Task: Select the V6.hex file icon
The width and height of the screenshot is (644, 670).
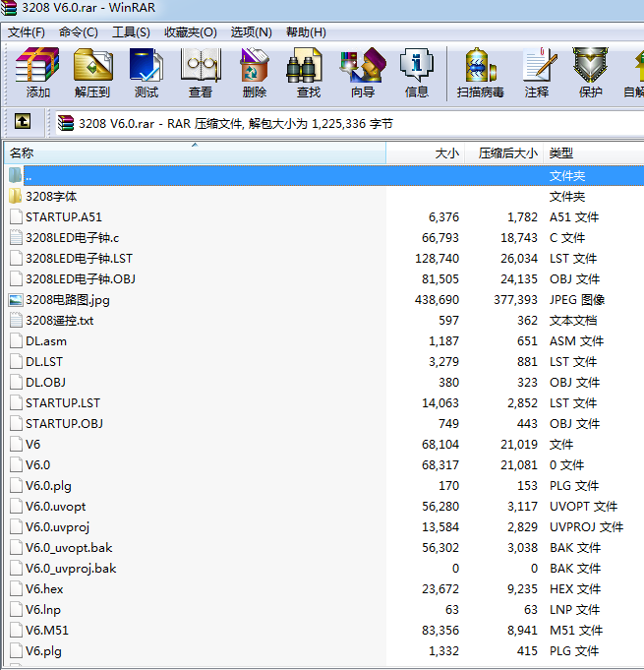Action: tap(16, 588)
